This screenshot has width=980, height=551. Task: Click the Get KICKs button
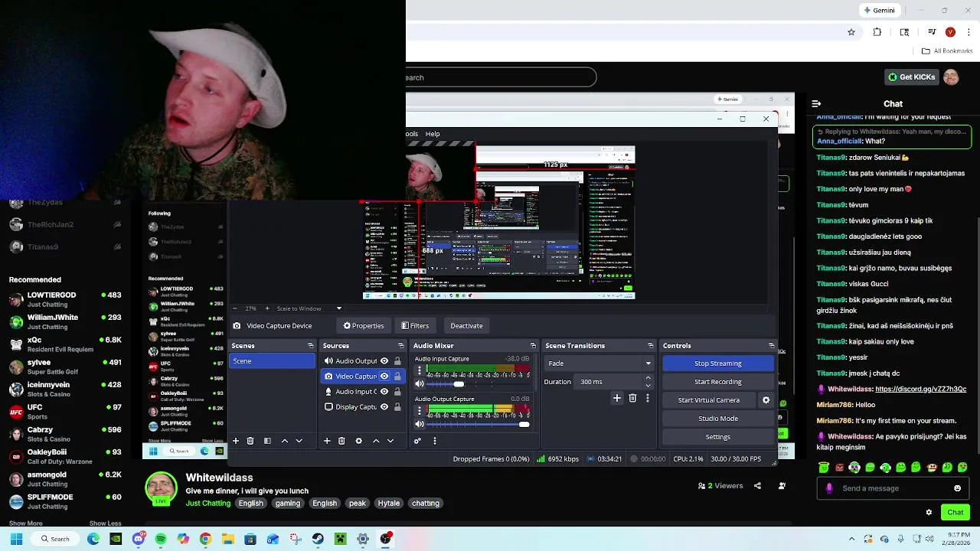point(911,77)
